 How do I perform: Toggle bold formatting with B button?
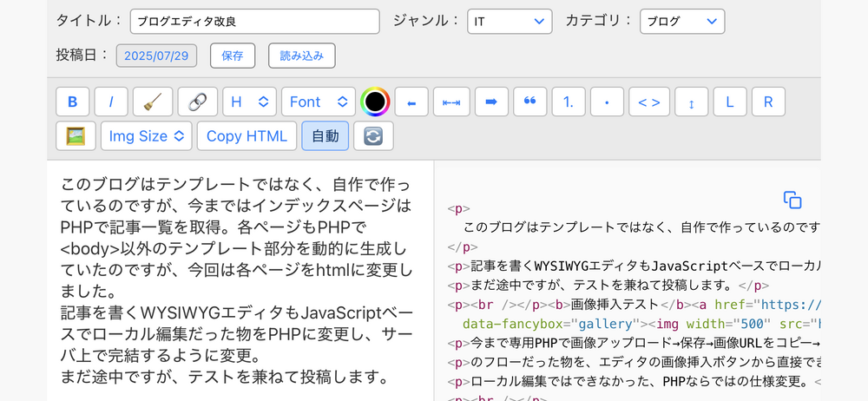pyautogui.click(x=73, y=102)
